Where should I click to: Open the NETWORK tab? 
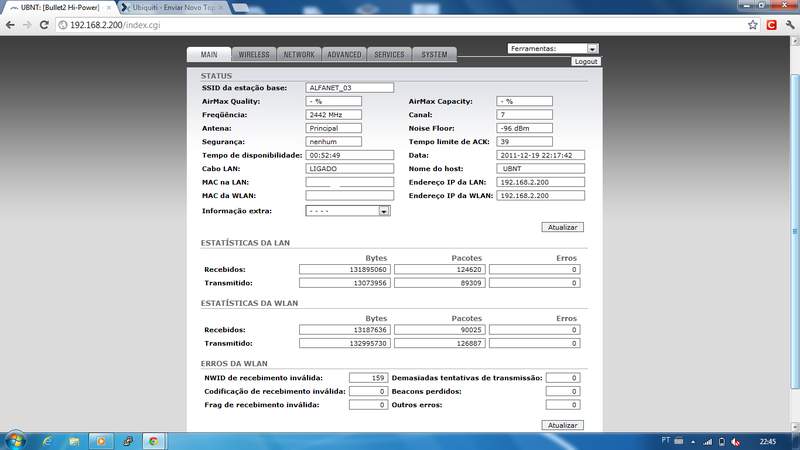[x=298, y=55]
